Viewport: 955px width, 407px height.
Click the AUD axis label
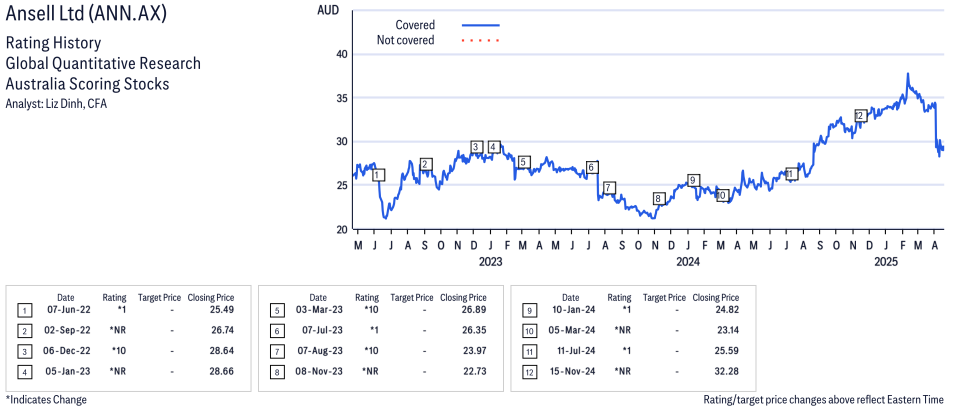click(x=329, y=10)
